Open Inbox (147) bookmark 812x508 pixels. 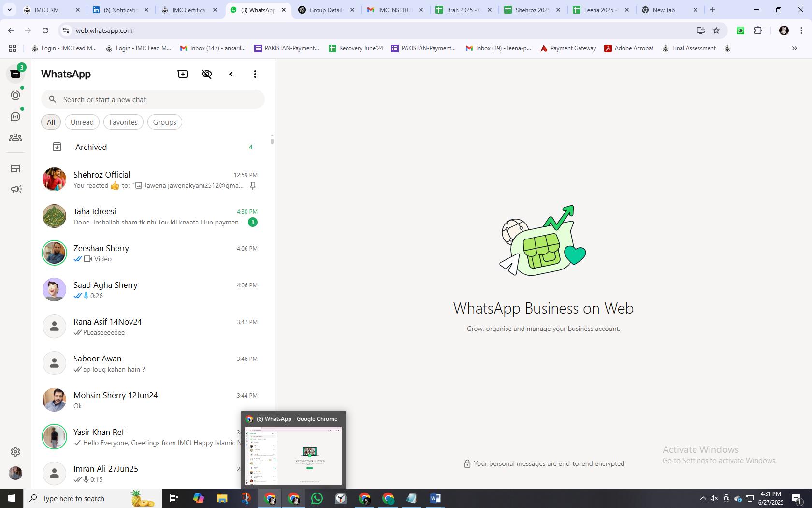[213, 48]
